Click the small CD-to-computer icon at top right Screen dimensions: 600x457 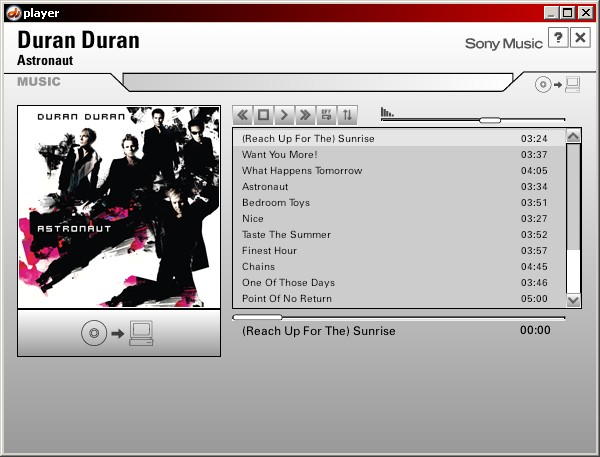point(557,84)
